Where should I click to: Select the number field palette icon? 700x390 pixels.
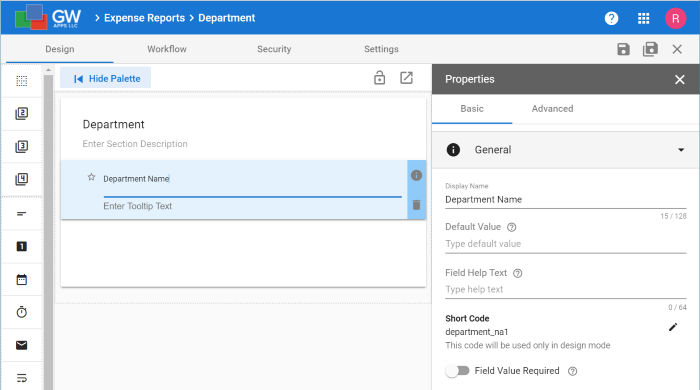point(21,246)
